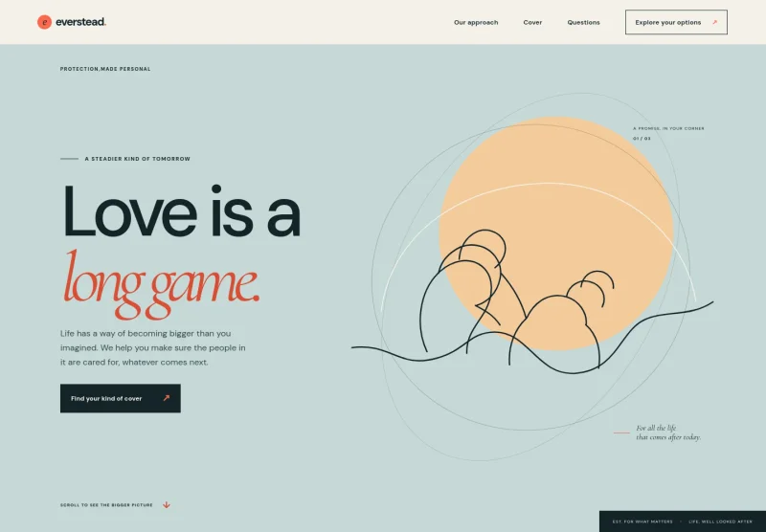Viewport: 766px width, 532px height.
Task: Click the scroll down arrow icon
Action: coord(166,505)
